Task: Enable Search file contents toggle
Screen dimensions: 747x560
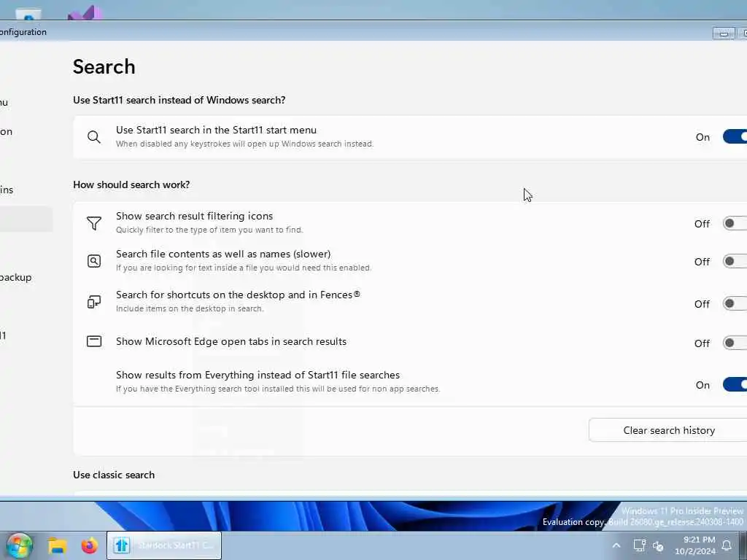Action: (735, 262)
